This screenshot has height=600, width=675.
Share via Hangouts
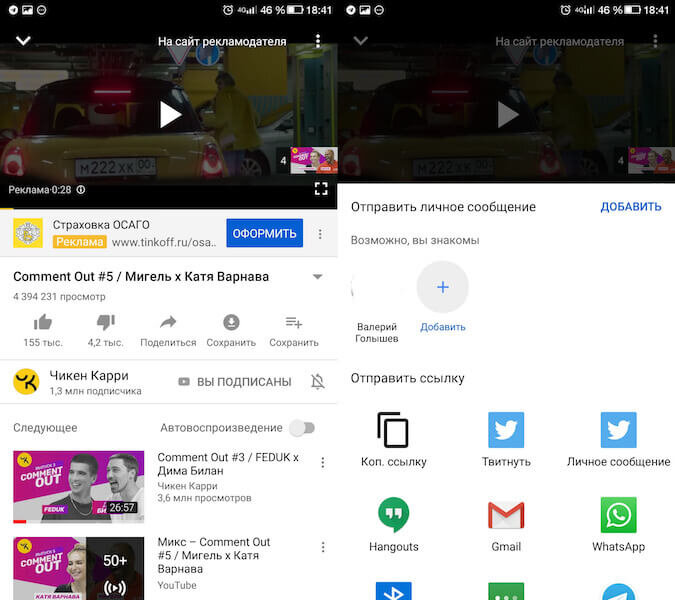[393, 514]
